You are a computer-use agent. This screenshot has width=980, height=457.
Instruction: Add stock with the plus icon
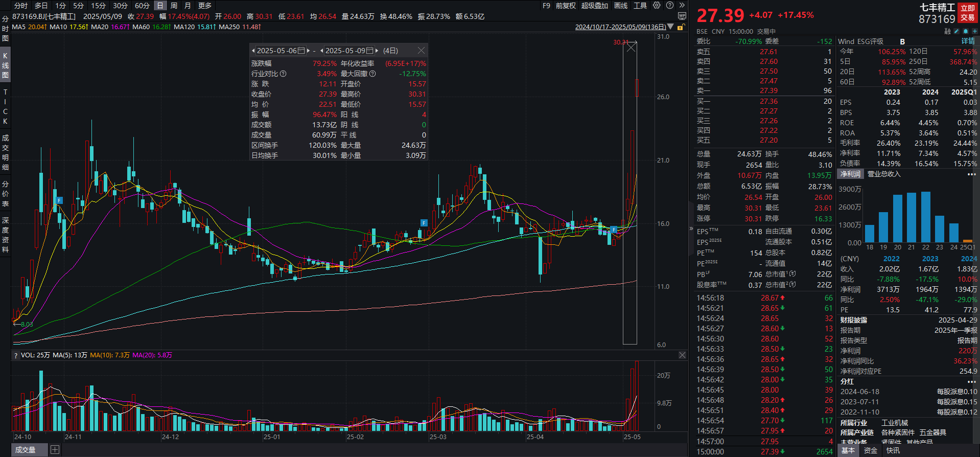974,31
